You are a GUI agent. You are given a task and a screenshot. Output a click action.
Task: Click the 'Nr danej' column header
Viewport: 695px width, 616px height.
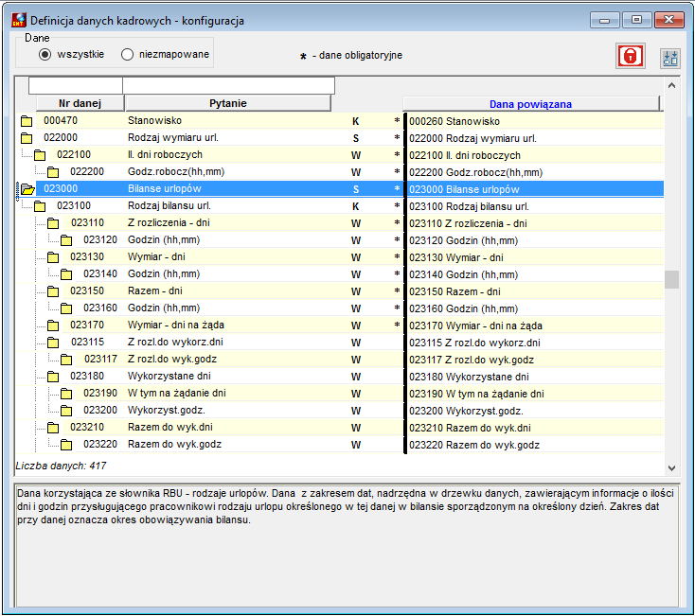(x=80, y=103)
